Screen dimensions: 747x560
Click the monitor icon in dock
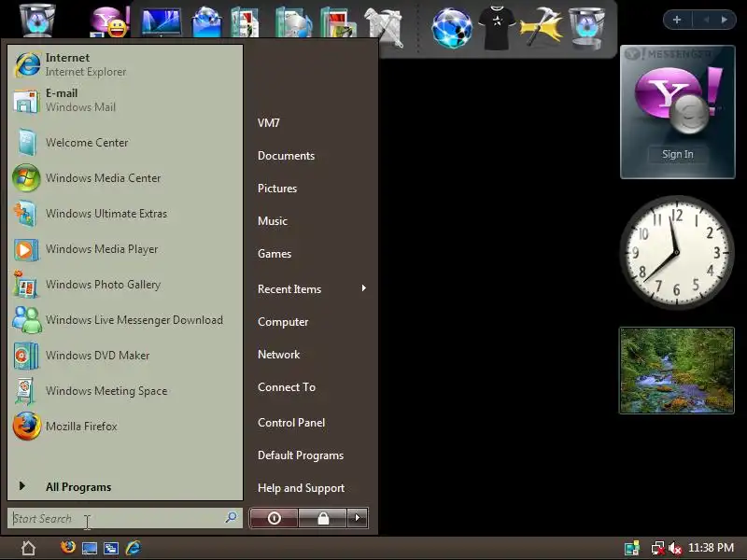point(161,21)
